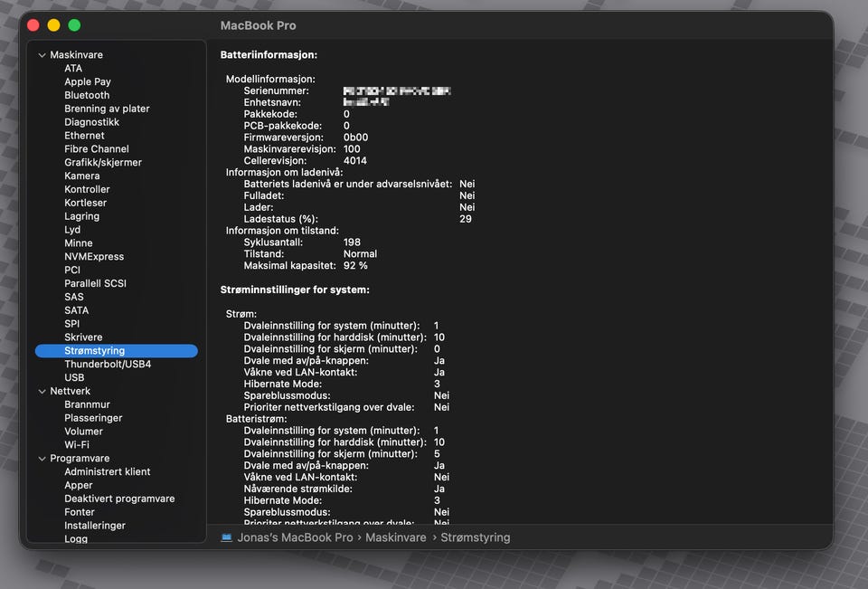
Task: Select Ethernet in the sidebar
Action: point(84,136)
